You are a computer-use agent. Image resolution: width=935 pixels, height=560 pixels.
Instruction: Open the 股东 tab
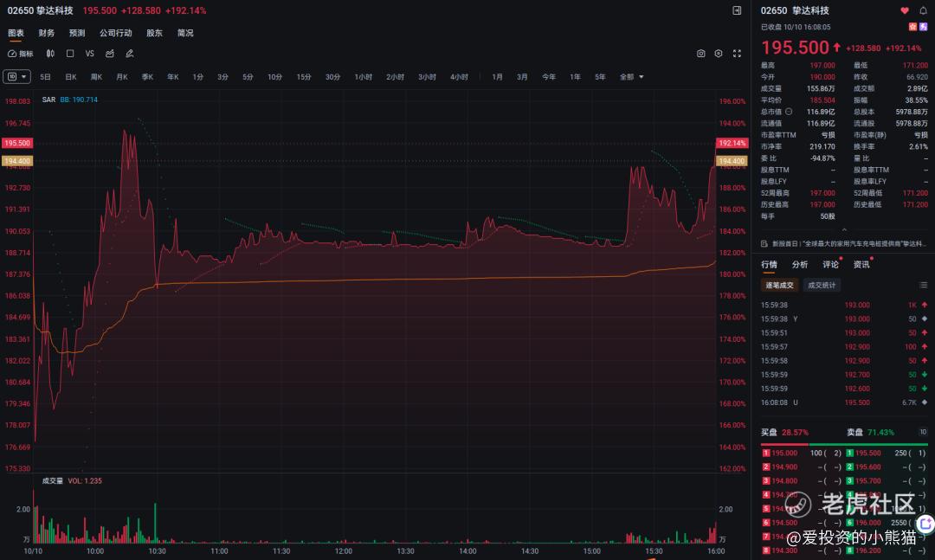[x=154, y=33]
